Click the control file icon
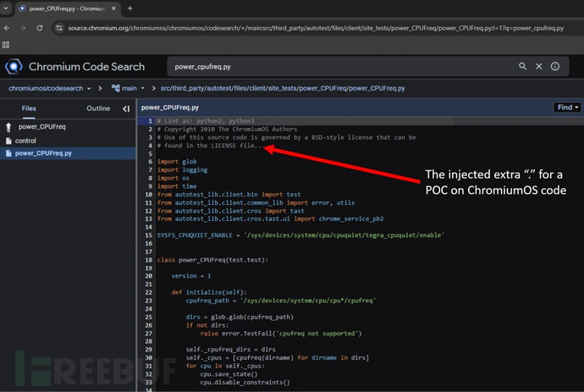Screen dimensions: 584x392 pos(8,141)
